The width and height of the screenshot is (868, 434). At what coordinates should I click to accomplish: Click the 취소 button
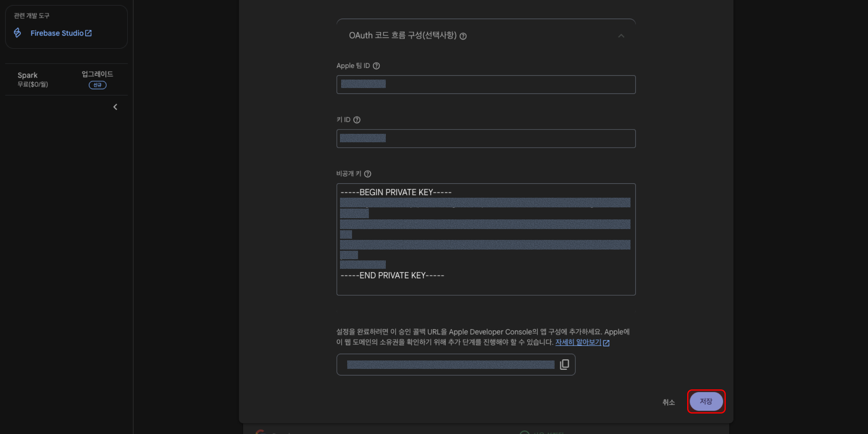(x=668, y=402)
